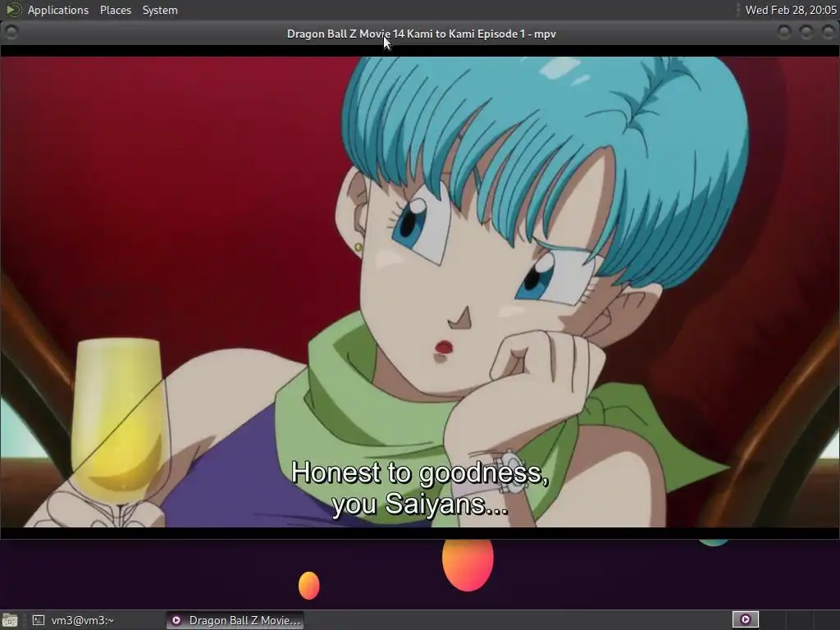This screenshot has width=840, height=630.
Task: Click the mpv icon in Dragon Ball Z taskbar button
Action: [176, 620]
